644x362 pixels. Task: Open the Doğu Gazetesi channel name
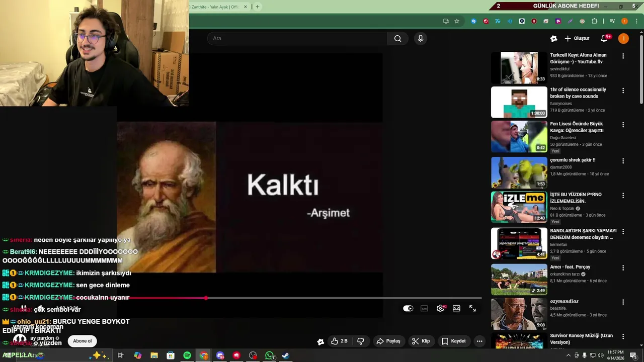[x=563, y=138]
